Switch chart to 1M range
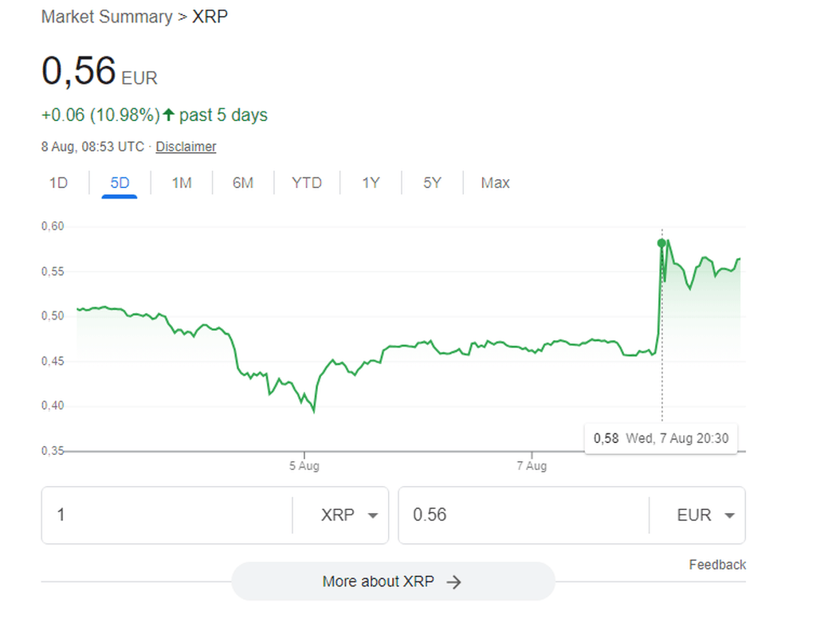This screenshot has height=619, width=840. (182, 183)
